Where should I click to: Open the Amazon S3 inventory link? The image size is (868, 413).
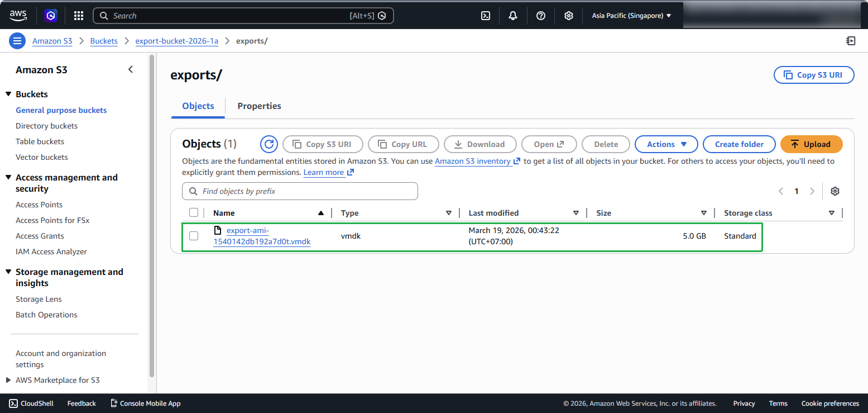(x=477, y=161)
